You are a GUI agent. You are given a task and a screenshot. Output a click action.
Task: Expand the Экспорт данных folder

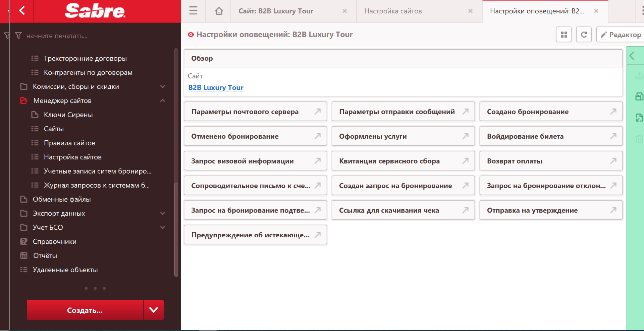[163, 214]
